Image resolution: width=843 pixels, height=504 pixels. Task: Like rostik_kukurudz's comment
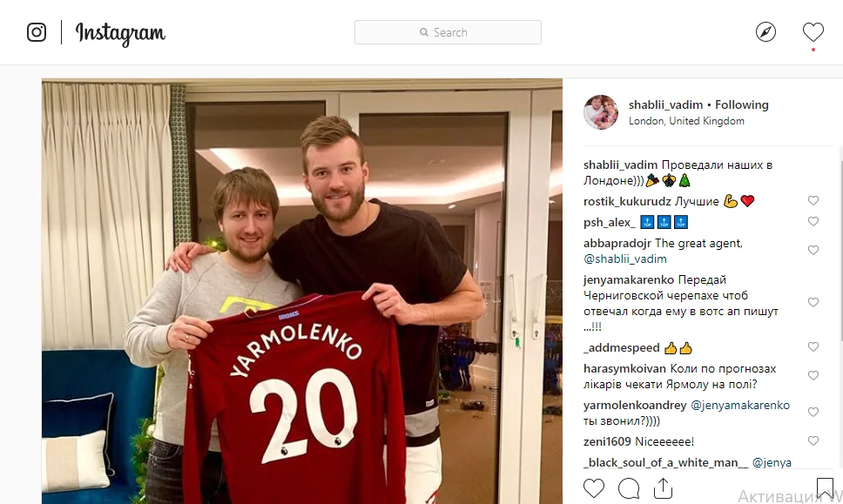813,200
